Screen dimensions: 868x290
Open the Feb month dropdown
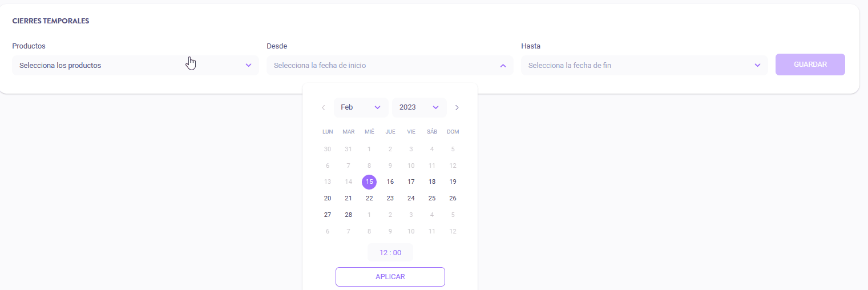361,107
